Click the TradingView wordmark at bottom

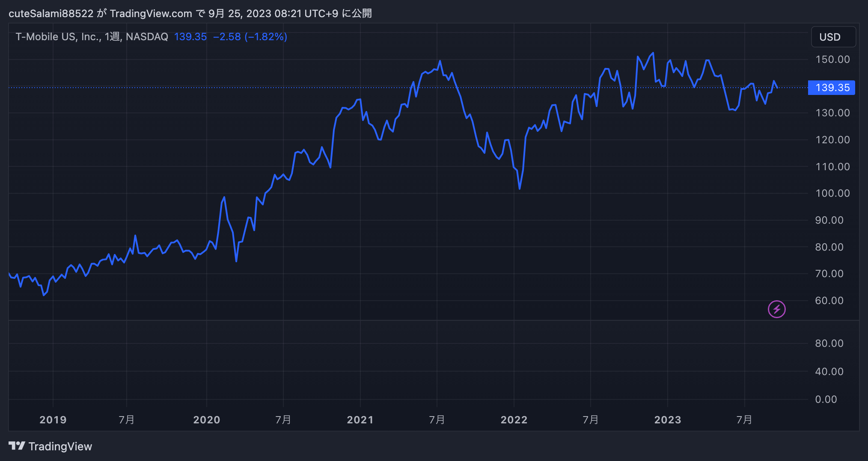[60, 446]
